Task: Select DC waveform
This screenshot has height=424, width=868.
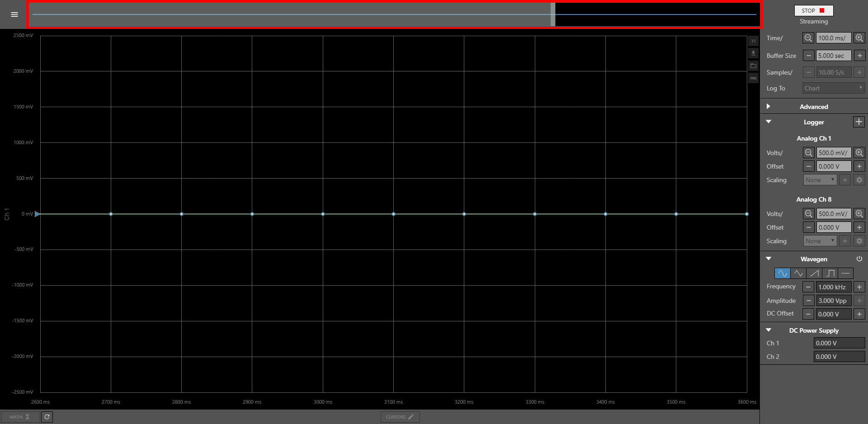Action: [846, 273]
